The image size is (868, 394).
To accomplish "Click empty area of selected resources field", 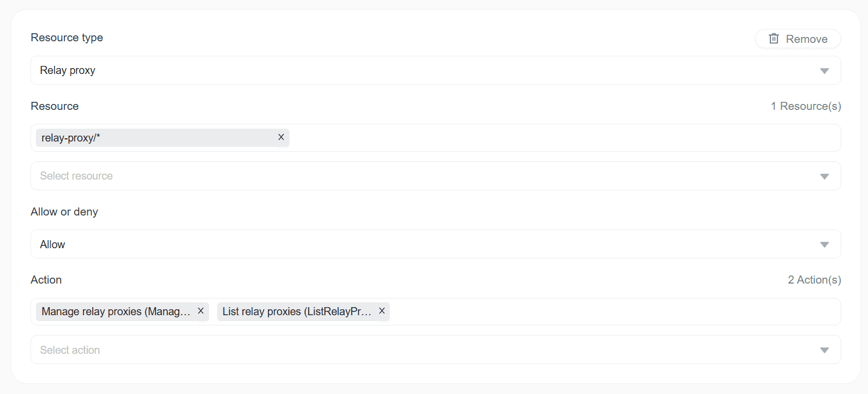I will (563, 138).
